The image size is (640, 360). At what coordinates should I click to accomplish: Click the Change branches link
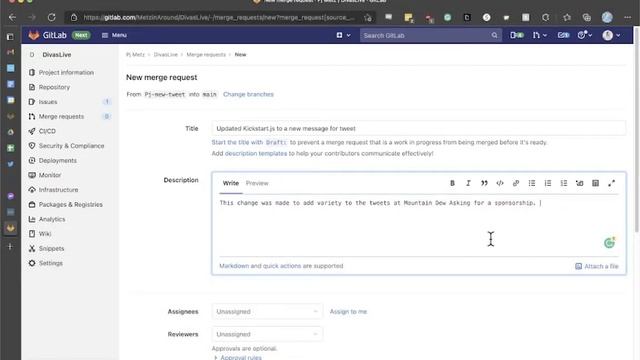pyautogui.click(x=248, y=94)
